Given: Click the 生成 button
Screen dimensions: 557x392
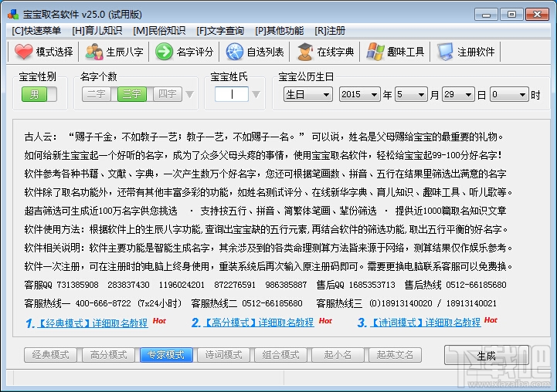Looking at the screenshot, I should 486,356.
